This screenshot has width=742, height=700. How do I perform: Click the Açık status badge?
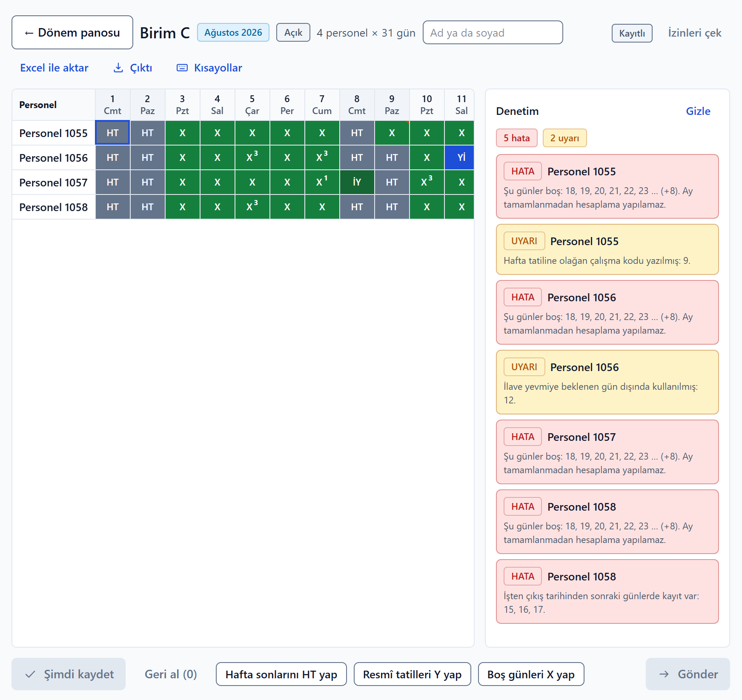293,32
